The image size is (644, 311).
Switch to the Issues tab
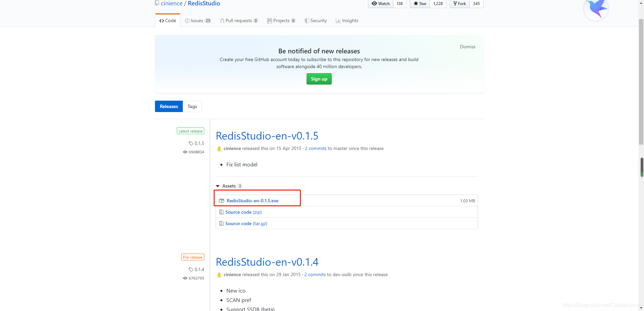pos(198,20)
